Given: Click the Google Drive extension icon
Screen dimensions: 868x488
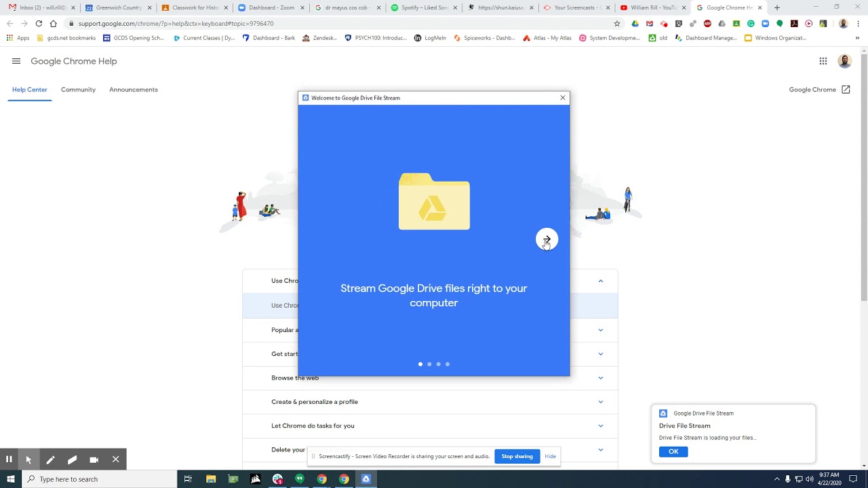Looking at the screenshot, I should pos(635,23).
